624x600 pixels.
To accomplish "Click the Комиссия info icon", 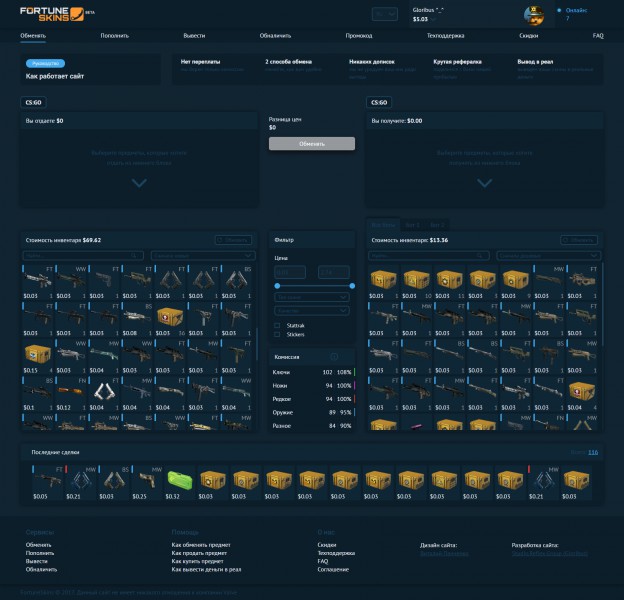I will (334, 357).
